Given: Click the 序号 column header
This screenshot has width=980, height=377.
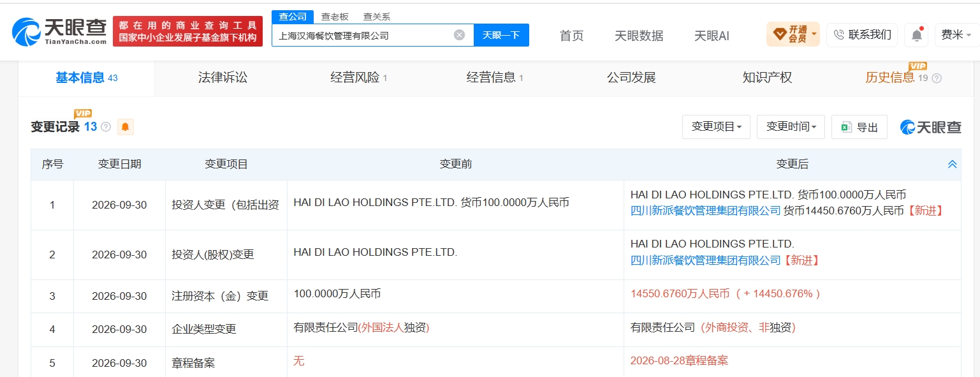Looking at the screenshot, I should (52, 165).
